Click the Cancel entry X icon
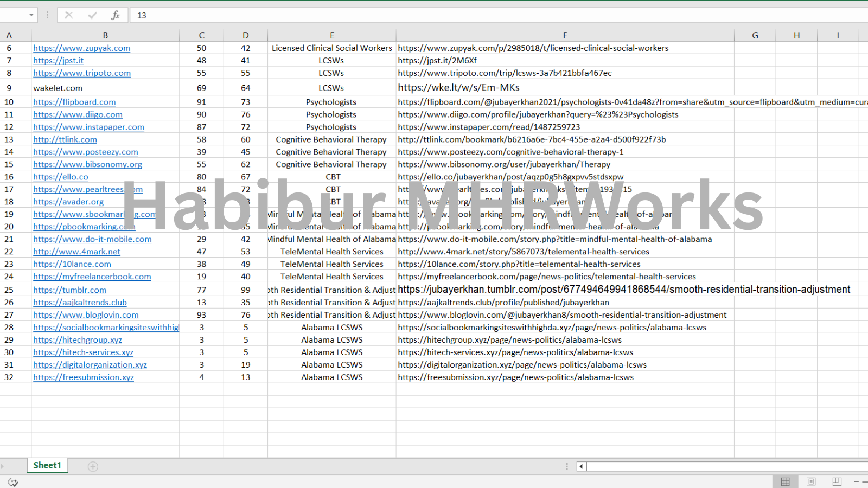Viewport: 868px width, 488px height. point(69,15)
